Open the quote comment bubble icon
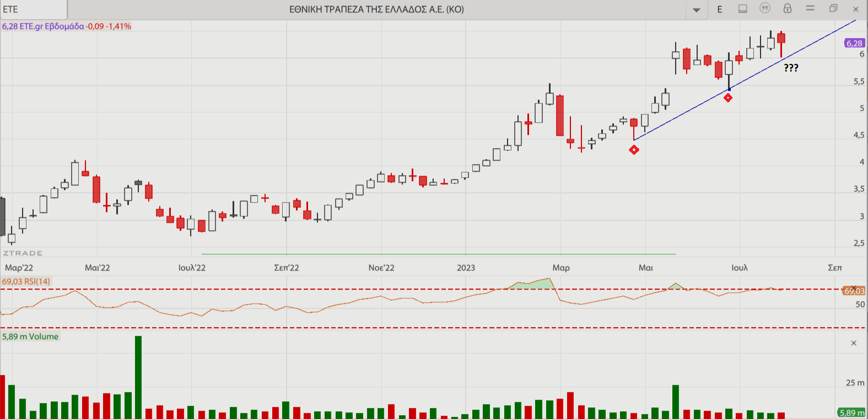 point(765,8)
